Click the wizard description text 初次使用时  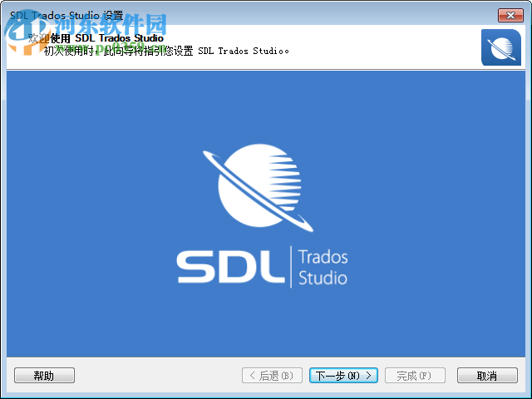(166, 51)
